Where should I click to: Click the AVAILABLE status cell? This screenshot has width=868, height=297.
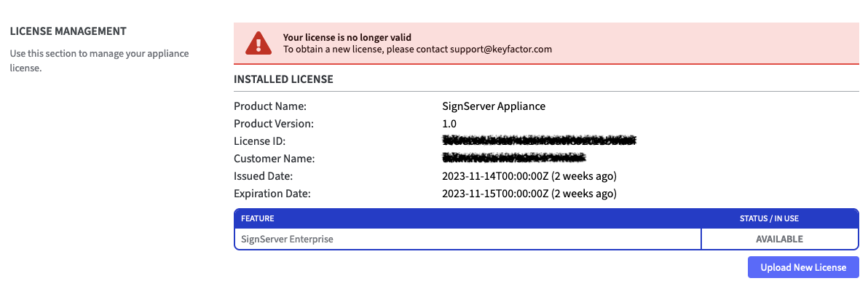tap(779, 239)
